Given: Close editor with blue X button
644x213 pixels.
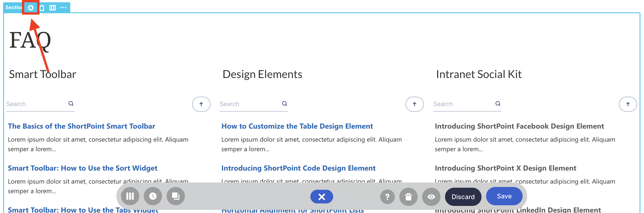Looking at the screenshot, I should click(x=322, y=197).
